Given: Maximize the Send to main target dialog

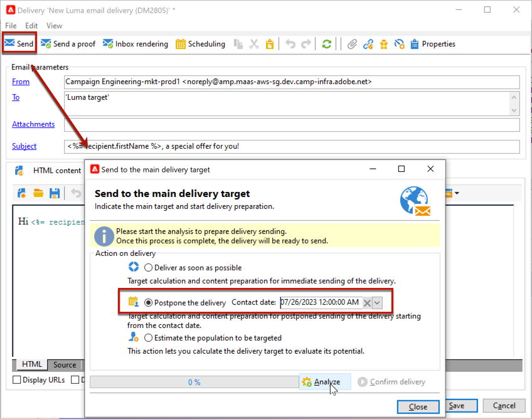Looking at the screenshot, I should [x=402, y=169].
